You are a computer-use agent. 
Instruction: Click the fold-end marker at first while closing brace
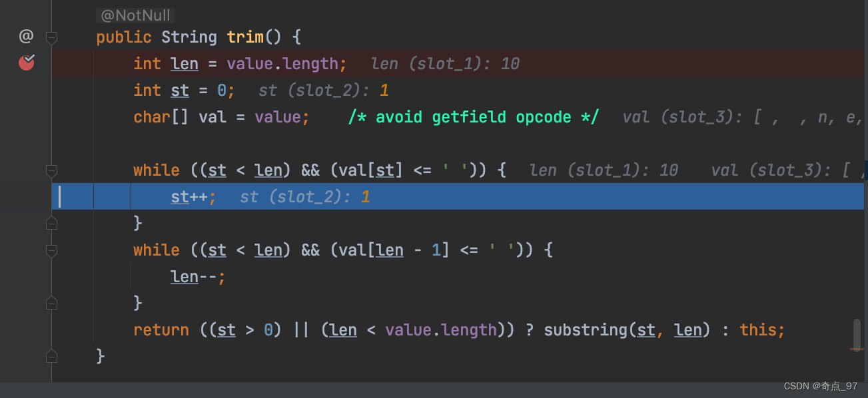tap(51, 223)
